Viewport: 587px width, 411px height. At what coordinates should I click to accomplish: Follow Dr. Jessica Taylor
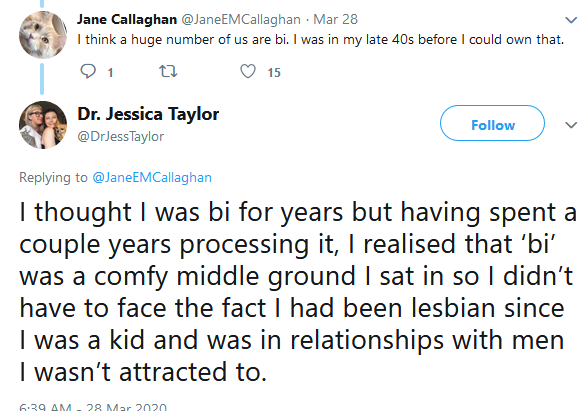point(492,123)
